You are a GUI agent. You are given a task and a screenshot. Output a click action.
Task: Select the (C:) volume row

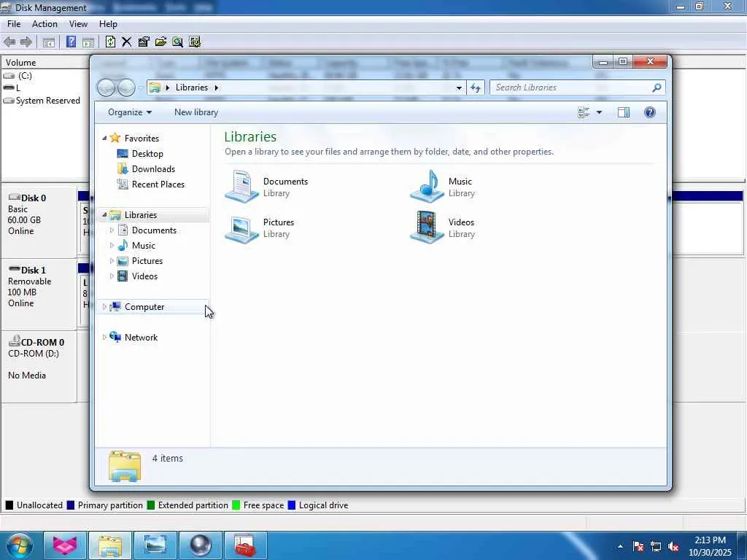coord(25,76)
